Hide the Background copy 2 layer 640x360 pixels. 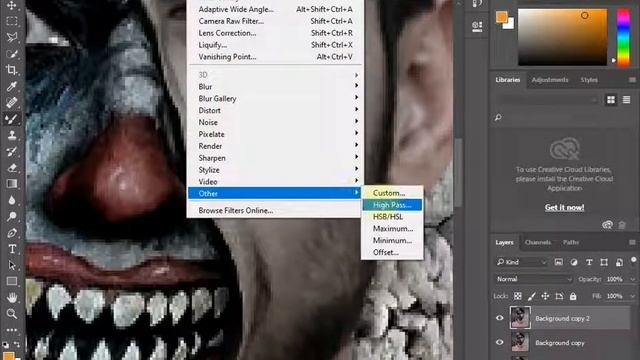tap(500, 318)
